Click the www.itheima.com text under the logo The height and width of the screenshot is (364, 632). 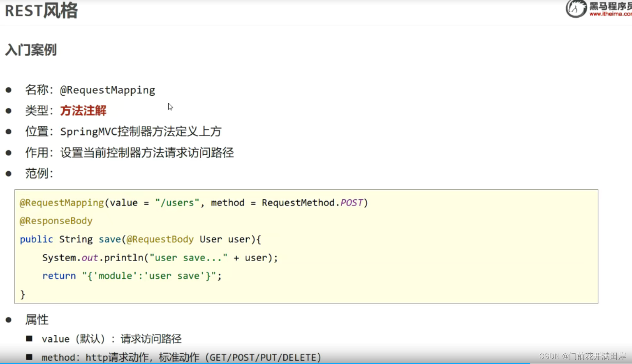click(611, 14)
